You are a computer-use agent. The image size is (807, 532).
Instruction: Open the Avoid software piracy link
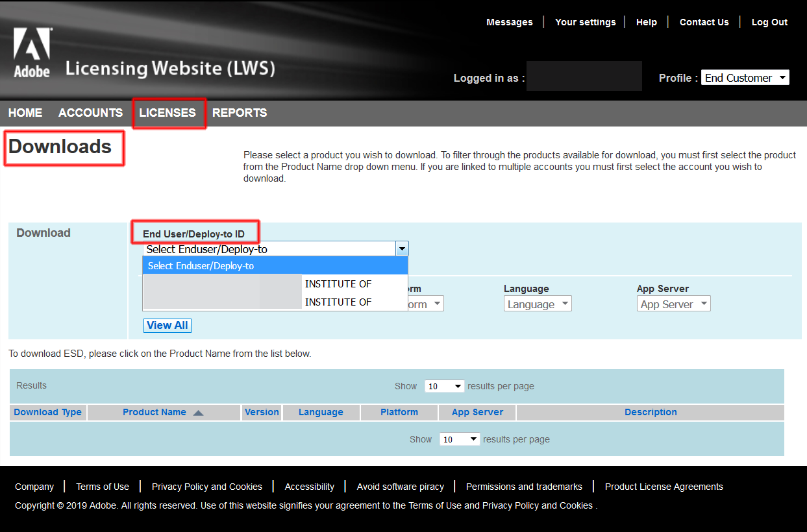pos(401,487)
